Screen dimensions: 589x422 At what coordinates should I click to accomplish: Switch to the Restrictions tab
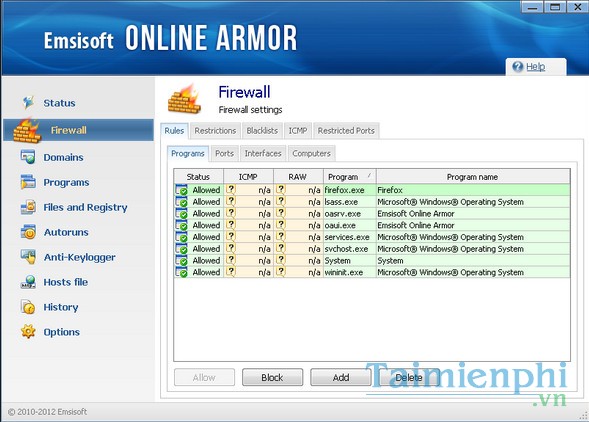click(x=215, y=130)
